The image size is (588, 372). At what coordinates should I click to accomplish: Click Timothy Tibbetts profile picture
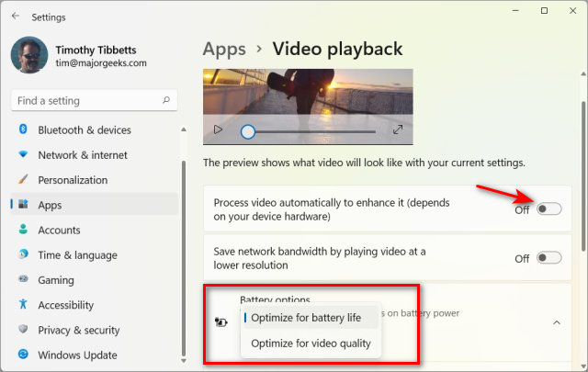(x=29, y=55)
